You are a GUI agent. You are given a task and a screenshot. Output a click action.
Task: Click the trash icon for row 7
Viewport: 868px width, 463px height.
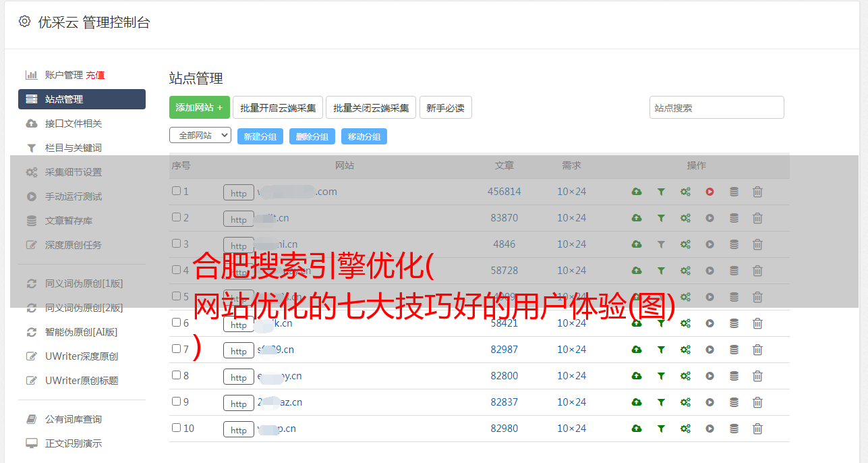(757, 350)
